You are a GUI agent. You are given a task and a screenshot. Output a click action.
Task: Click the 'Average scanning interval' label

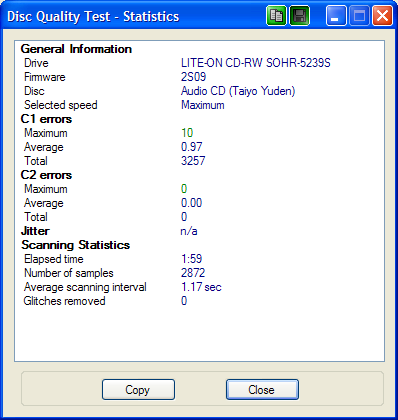85,287
